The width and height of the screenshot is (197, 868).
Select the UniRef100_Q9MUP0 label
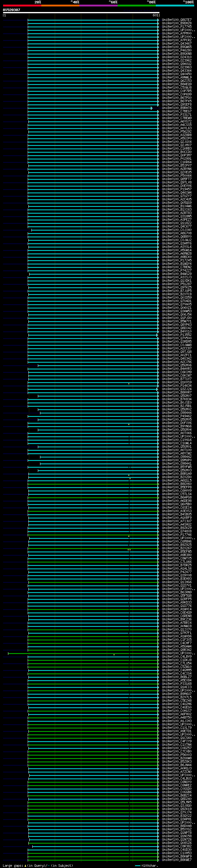177,460
